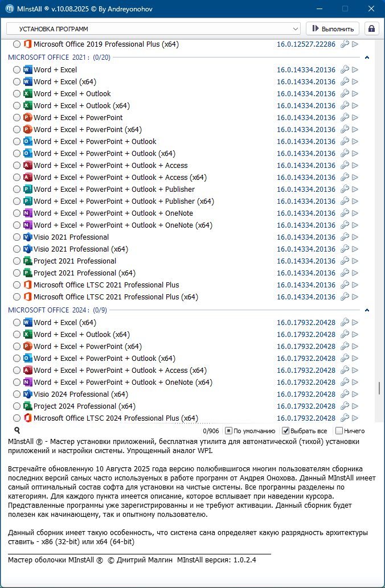Image resolution: width=385 pixels, height=588 pixels.
Task: Select the Office 2021 Word + Excel (x64) radio button
Action: (x=17, y=82)
